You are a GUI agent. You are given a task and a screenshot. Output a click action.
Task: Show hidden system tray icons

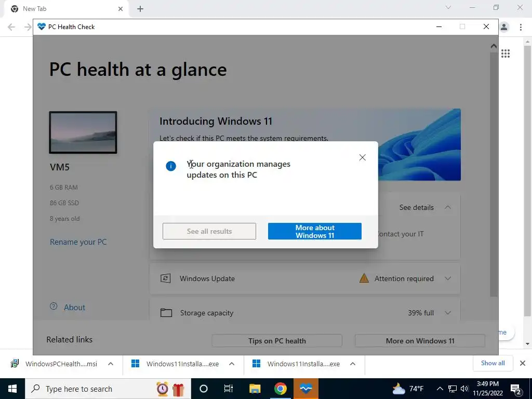click(x=440, y=389)
